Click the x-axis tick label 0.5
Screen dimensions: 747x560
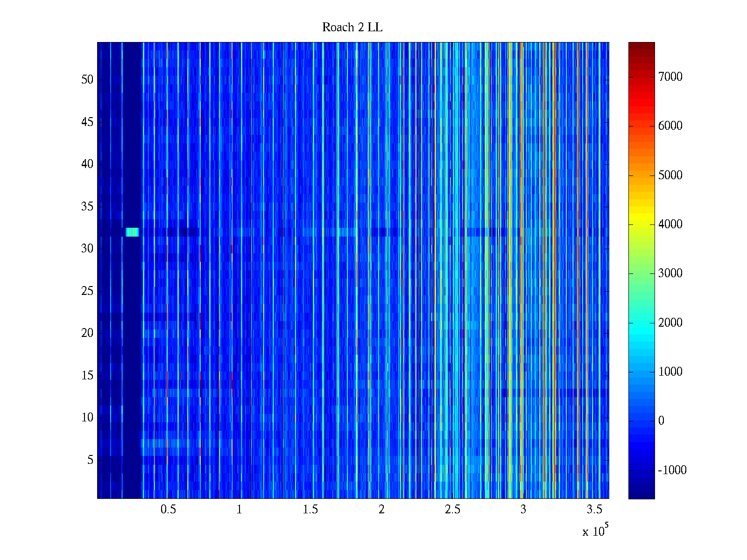point(168,510)
